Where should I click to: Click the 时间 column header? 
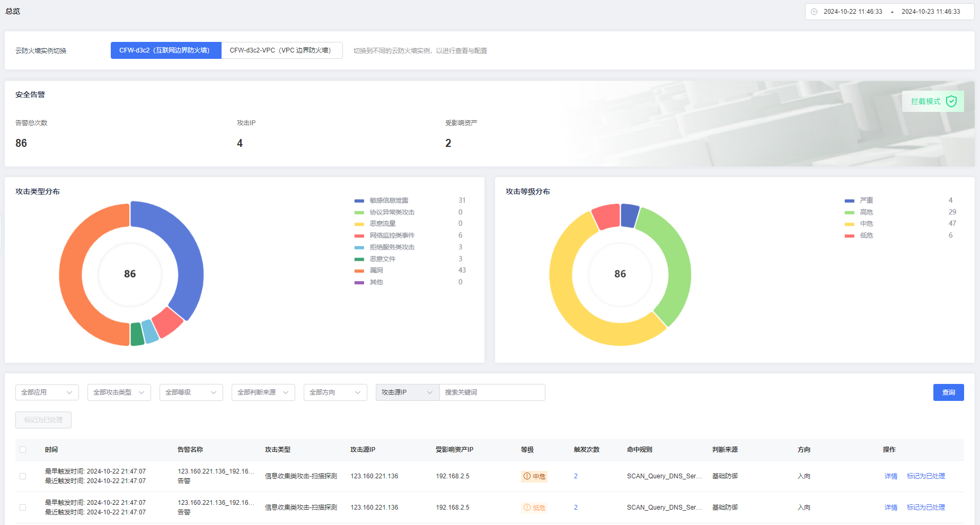pos(51,450)
